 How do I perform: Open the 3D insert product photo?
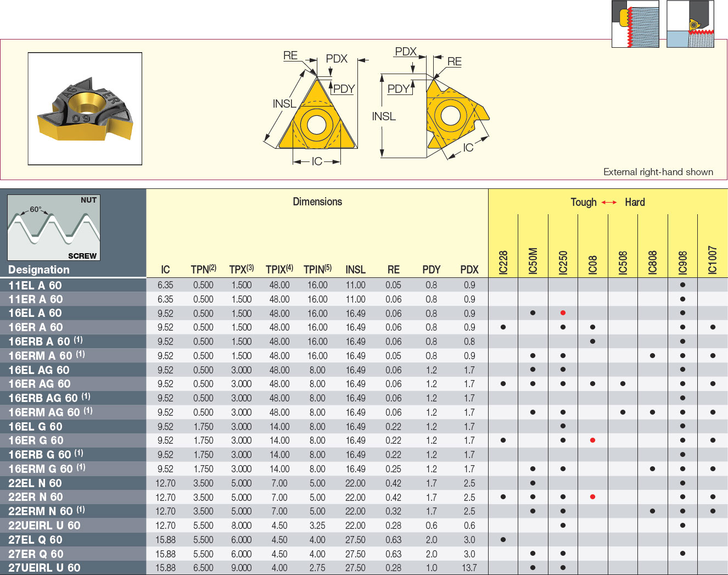tap(85, 109)
